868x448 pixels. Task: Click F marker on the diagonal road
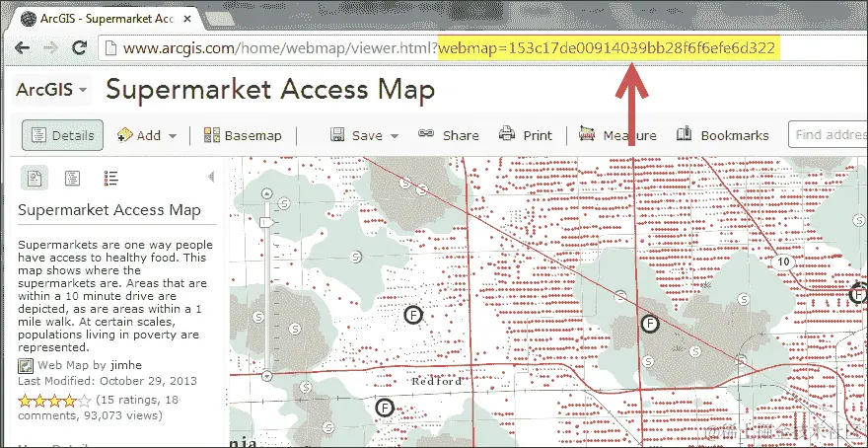650,323
